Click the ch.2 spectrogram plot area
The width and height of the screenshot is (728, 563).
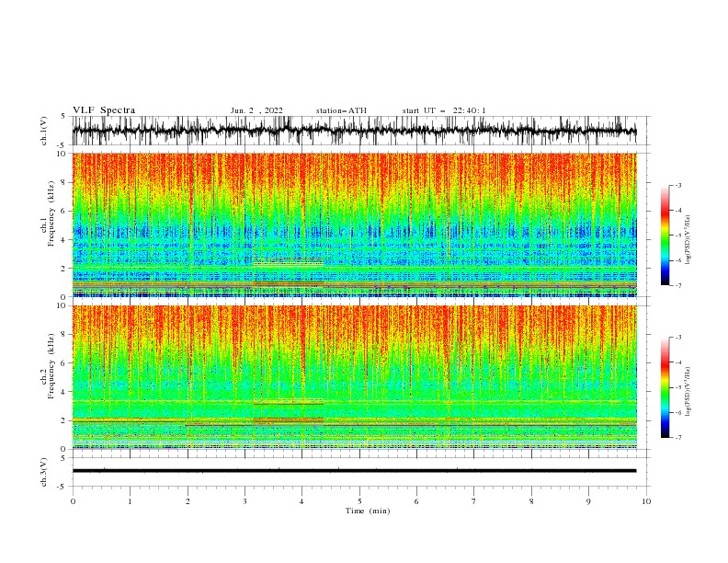pos(355,377)
